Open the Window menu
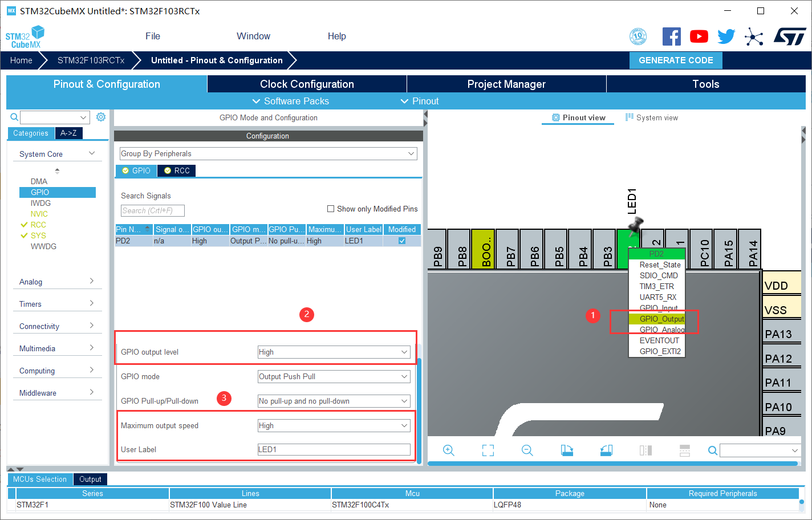 [254, 36]
